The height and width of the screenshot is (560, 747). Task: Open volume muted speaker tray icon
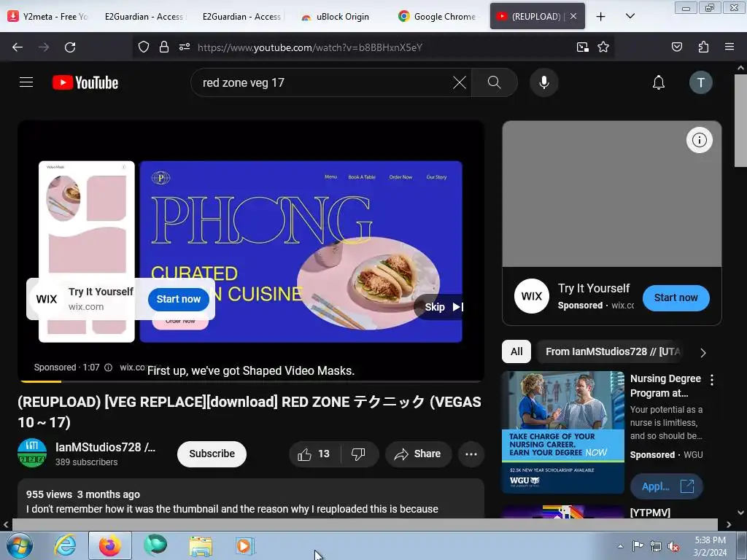tap(673, 547)
